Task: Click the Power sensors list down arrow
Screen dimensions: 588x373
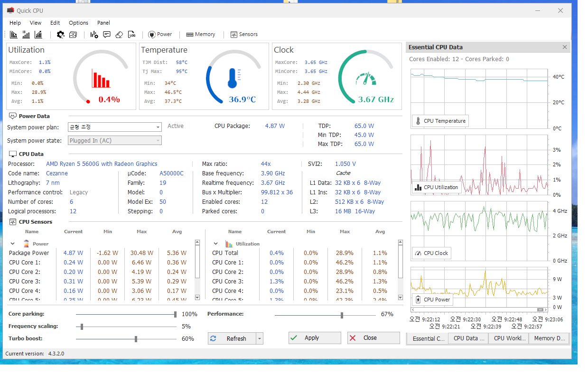Action: tap(197, 297)
